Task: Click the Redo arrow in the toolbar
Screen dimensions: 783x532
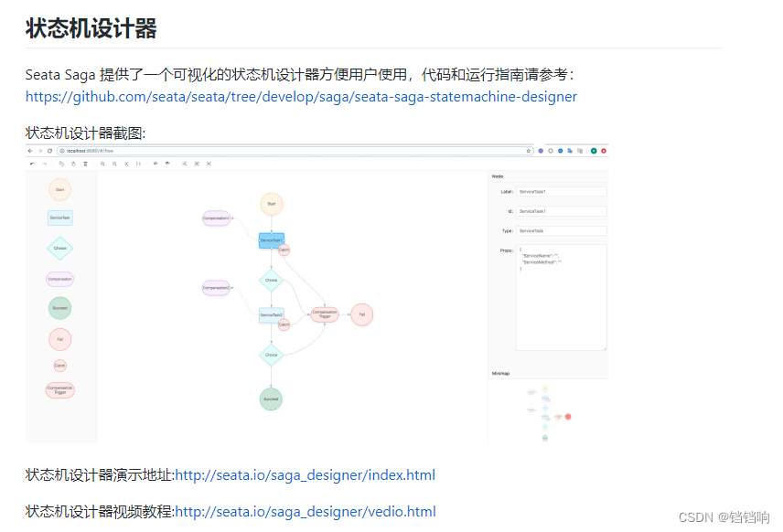Action: (x=44, y=164)
